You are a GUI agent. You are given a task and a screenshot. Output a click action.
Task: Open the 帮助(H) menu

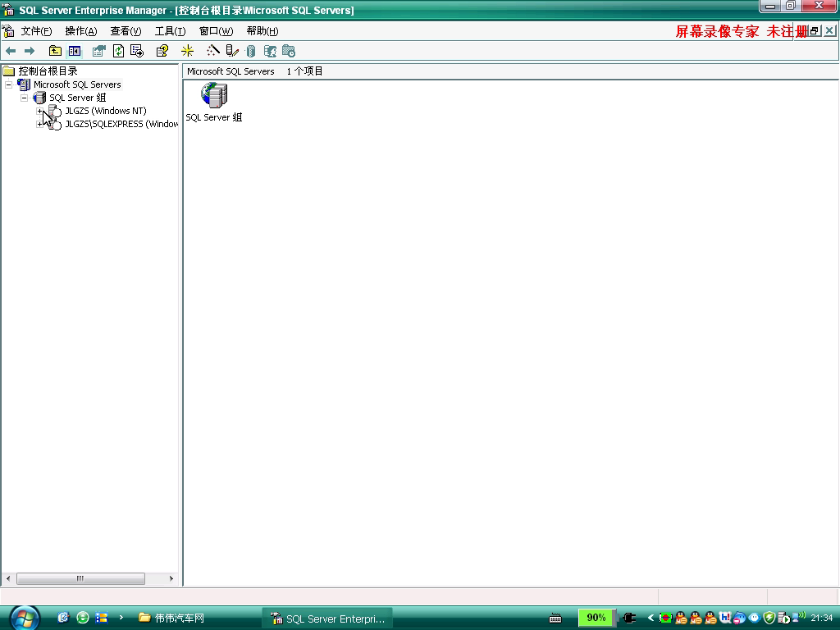tap(262, 31)
